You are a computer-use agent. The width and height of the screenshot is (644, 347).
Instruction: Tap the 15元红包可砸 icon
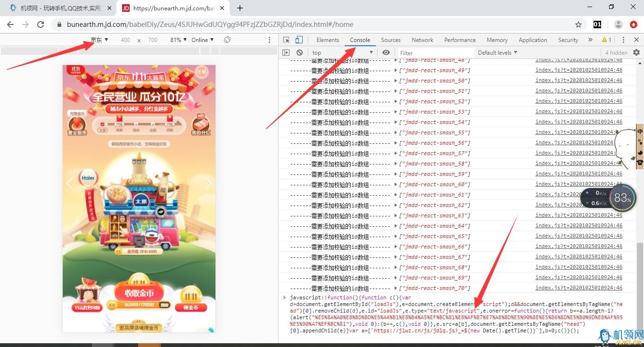pyautogui.click(x=87, y=296)
